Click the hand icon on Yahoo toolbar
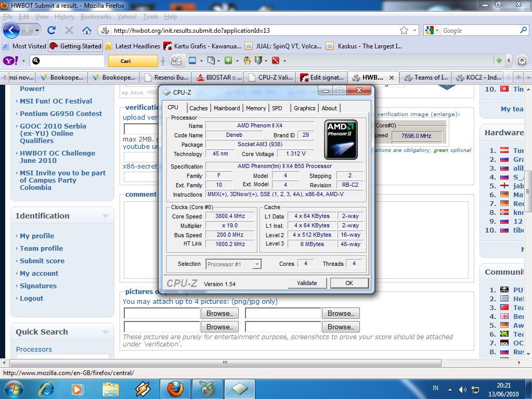 [x=247, y=61]
